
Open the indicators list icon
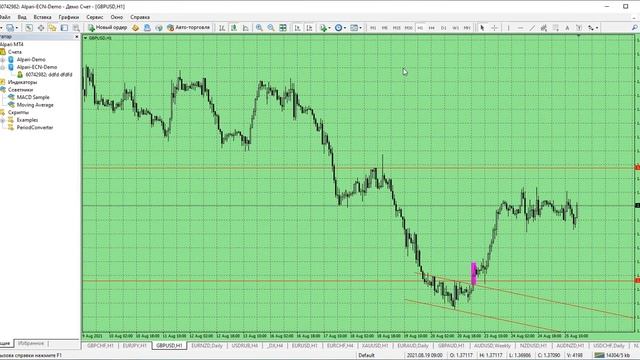[x=324, y=28]
